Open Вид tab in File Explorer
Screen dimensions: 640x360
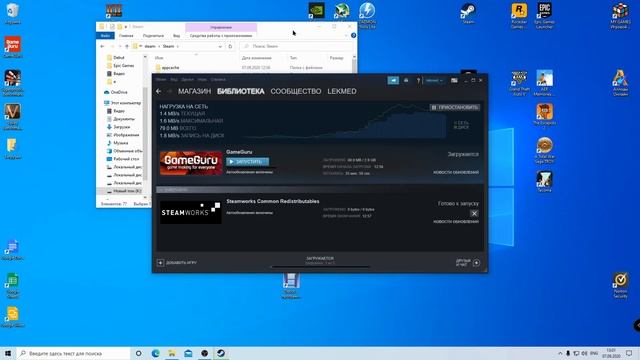pyautogui.click(x=176, y=36)
